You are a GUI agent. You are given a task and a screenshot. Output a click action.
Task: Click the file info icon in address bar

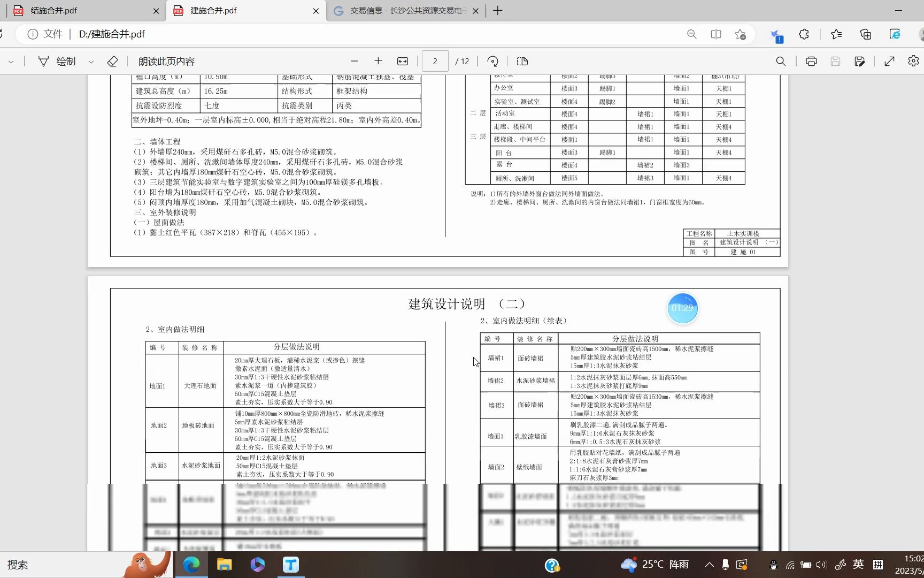tap(33, 34)
